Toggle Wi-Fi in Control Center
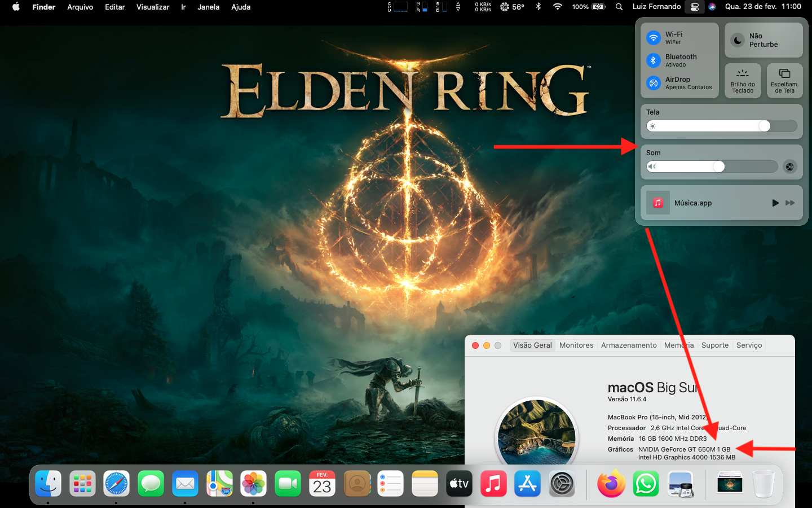 click(x=653, y=38)
